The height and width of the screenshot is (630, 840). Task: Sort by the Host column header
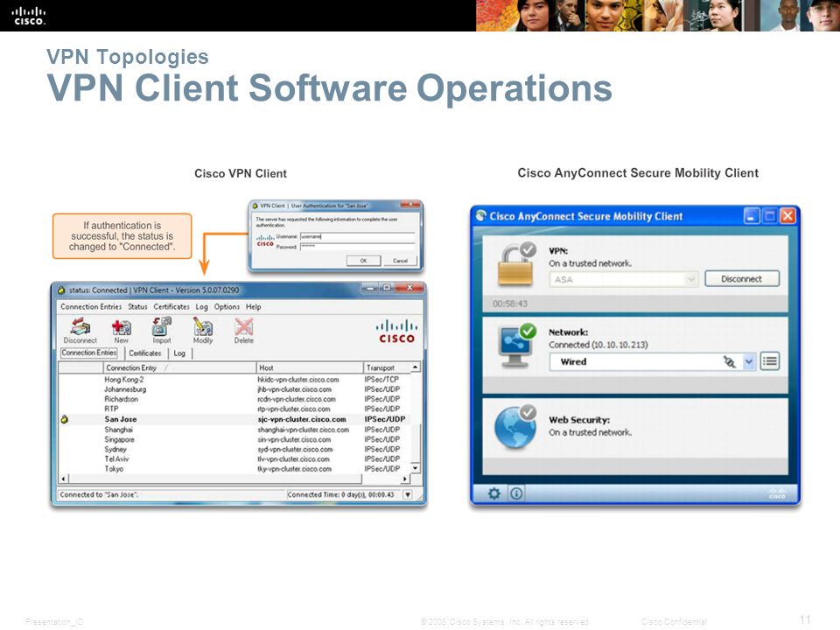(x=310, y=368)
